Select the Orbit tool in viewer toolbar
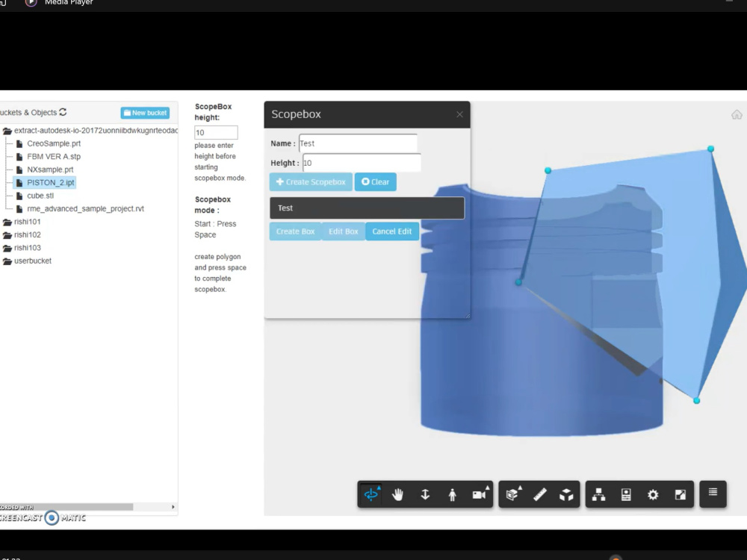The height and width of the screenshot is (560, 747). tap(371, 494)
